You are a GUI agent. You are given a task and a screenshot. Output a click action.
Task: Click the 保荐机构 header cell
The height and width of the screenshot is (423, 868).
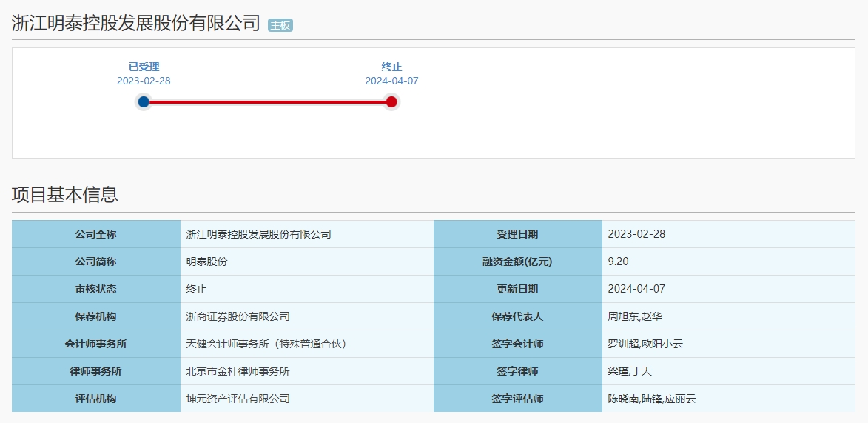pyautogui.click(x=96, y=316)
